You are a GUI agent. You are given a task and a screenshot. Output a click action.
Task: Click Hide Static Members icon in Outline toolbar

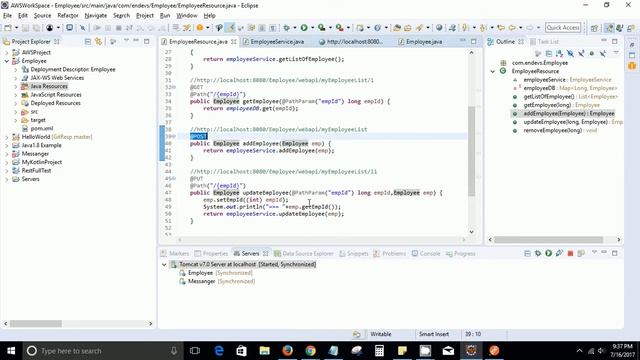pos(581,53)
